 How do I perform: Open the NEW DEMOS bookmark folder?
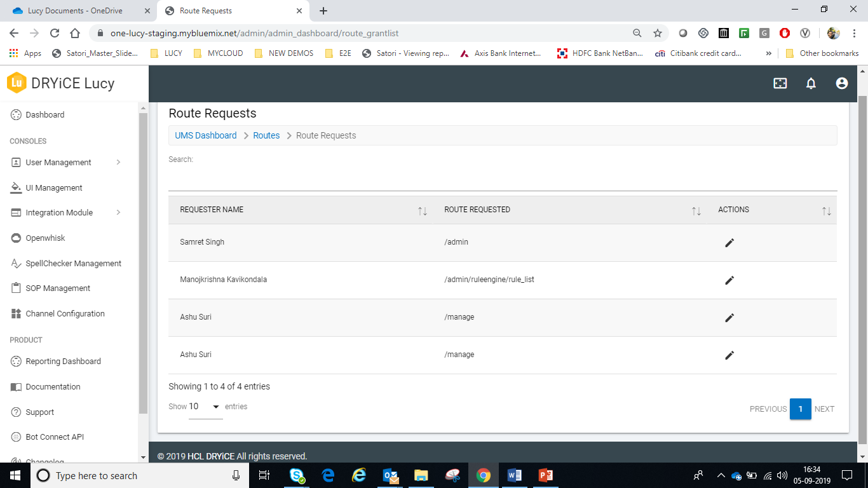tap(283, 53)
